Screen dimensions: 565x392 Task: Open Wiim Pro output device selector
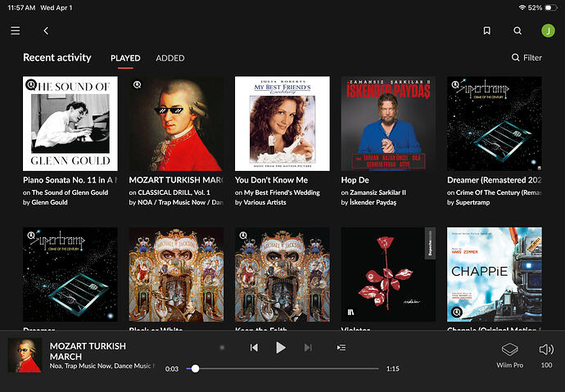coord(510,355)
